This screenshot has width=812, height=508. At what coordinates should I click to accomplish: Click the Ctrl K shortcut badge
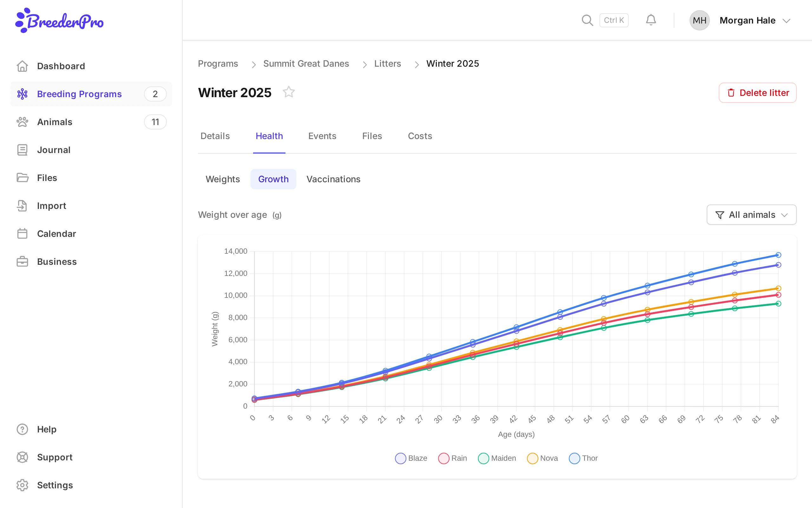coord(614,20)
